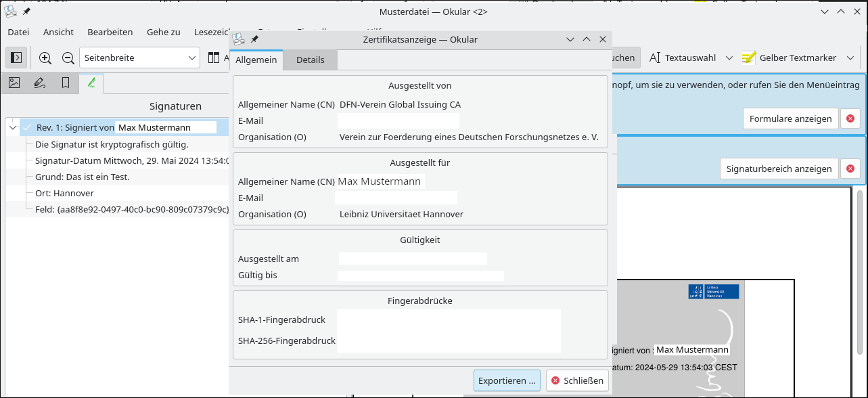Image resolution: width=868 pixels, height=398 pixels.
Task: Open the Gehe zu menu
Action: click(163, 32)
